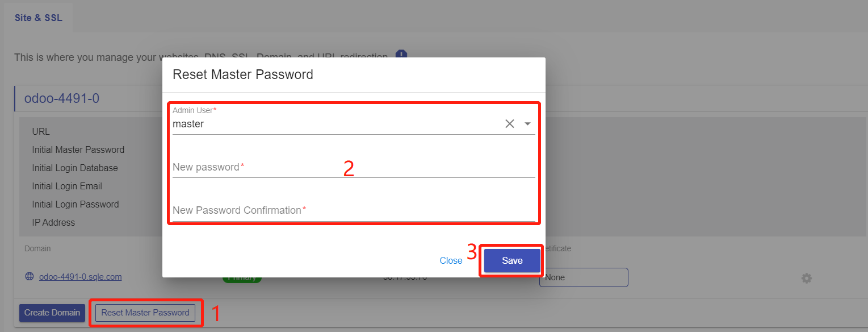Click the IP Address row label

point(53,222)
